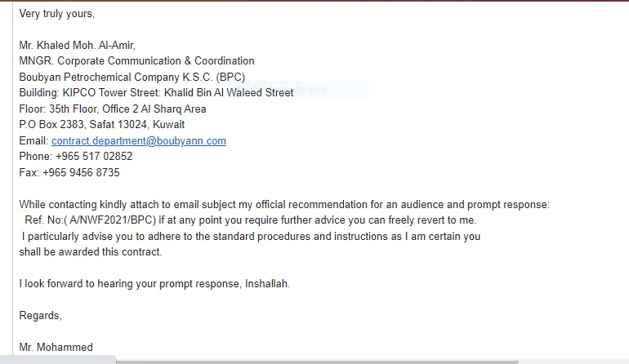Click the "I look forward to hearing" sentence

(154, 284)
